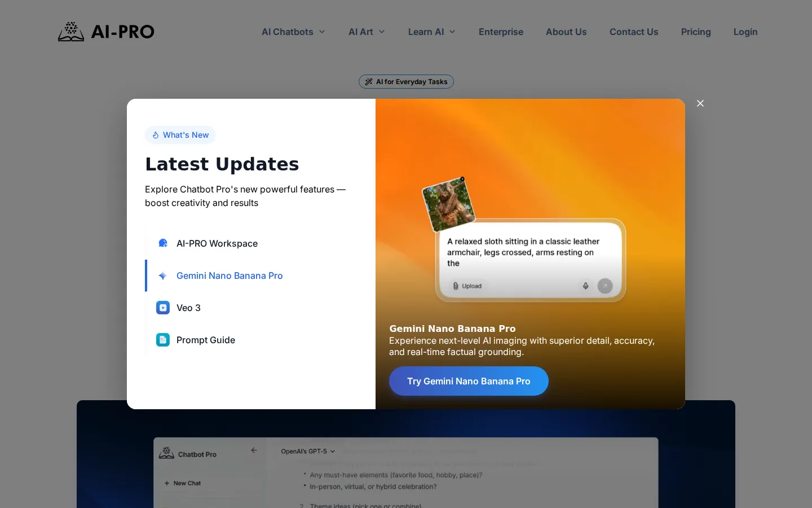Click "Any must-have elements" bullet text
The width and height of the screenshot is (812, 508).
click(x=396, y=475)
